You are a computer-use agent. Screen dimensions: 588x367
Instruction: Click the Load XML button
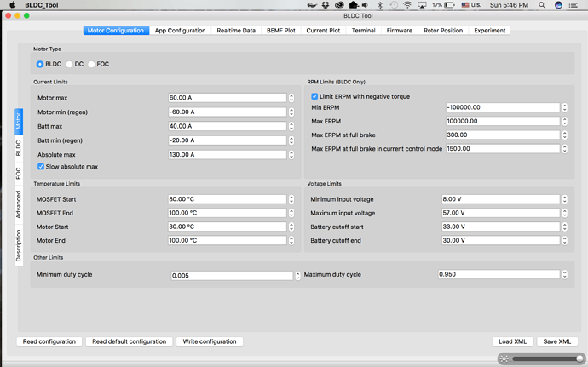[513, 341]
